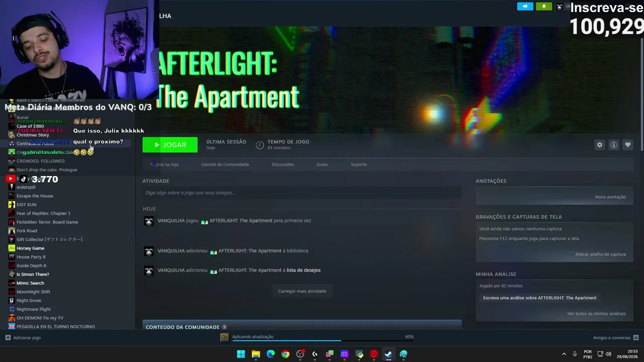Select Escape the House in library

[35, 196]
